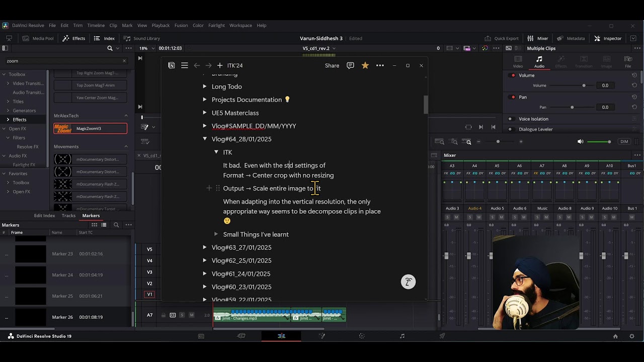
Task: Open the Media Pool panel
Action: click(x=38, y=38)
